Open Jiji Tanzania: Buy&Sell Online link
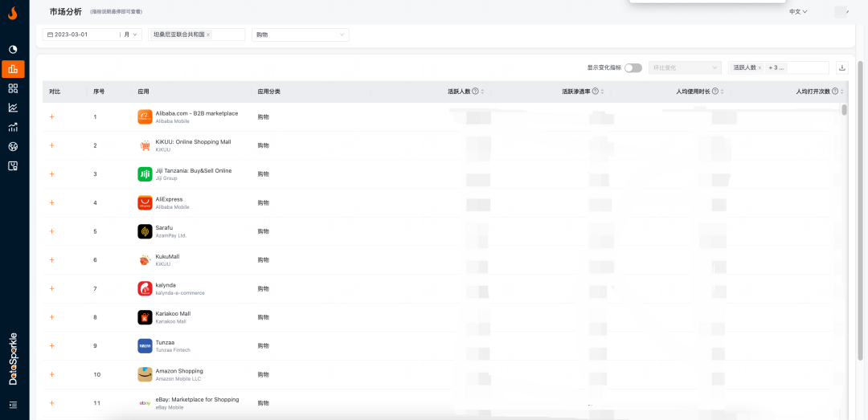Image resolution: width=868 pixels, height=420 pixels. coord(194,170)
